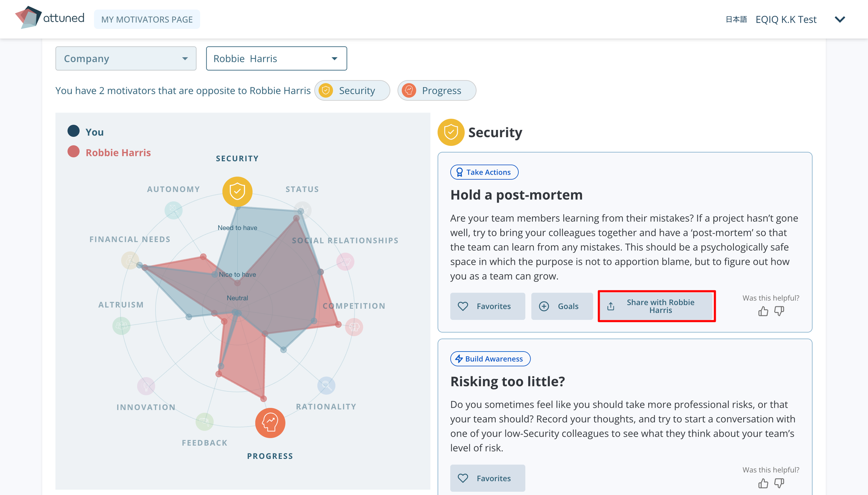Click the Robbie Harris red legend dot

[x=73, y=152]
